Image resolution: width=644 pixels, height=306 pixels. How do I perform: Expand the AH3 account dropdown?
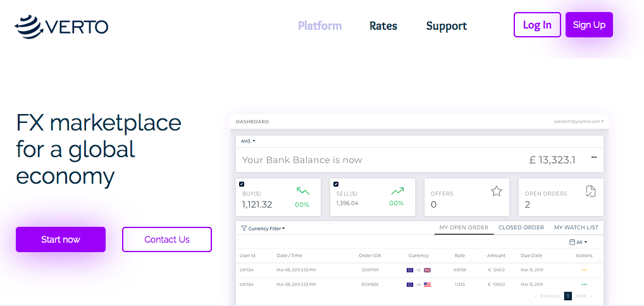tap(248, 141)
